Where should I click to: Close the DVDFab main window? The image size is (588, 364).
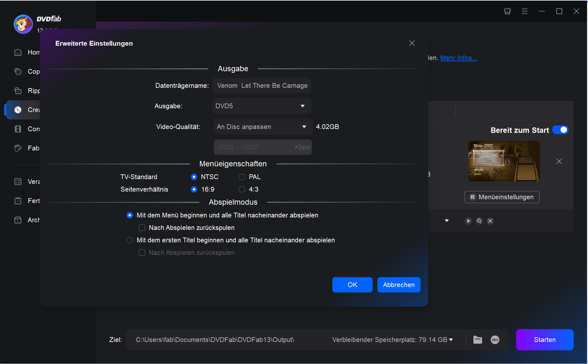[x=576, y=11]
